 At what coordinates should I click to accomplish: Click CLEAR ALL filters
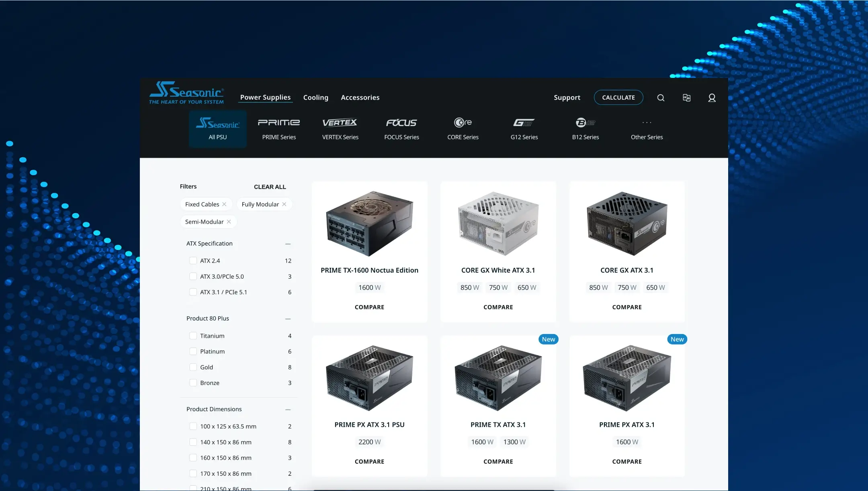coord(270,187)
